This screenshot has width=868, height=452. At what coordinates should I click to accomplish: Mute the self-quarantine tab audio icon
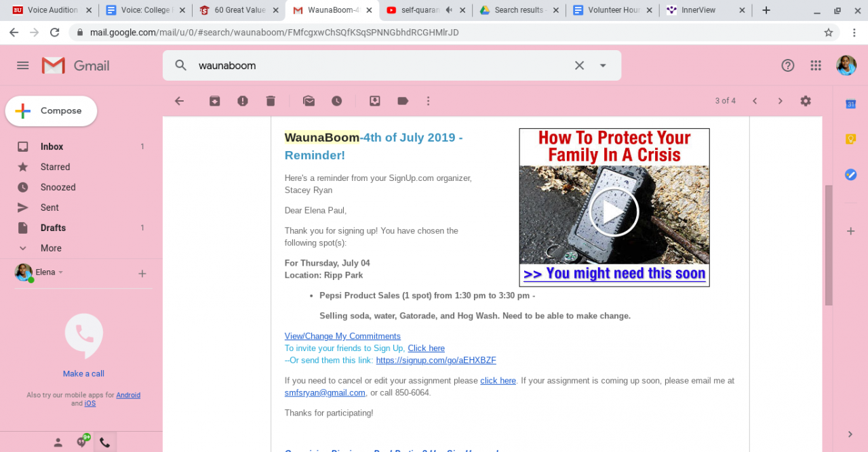[x=449, y=10]
